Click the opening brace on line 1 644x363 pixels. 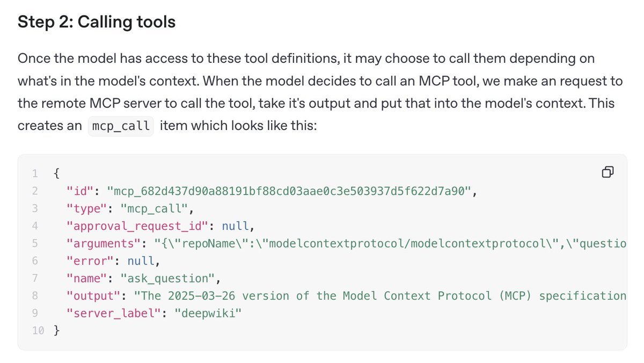click(57, 173)
